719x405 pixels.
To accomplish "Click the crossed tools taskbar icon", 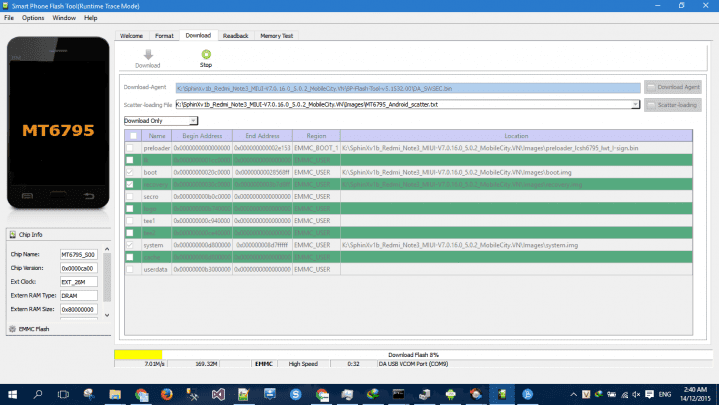I will pos(192,394).
